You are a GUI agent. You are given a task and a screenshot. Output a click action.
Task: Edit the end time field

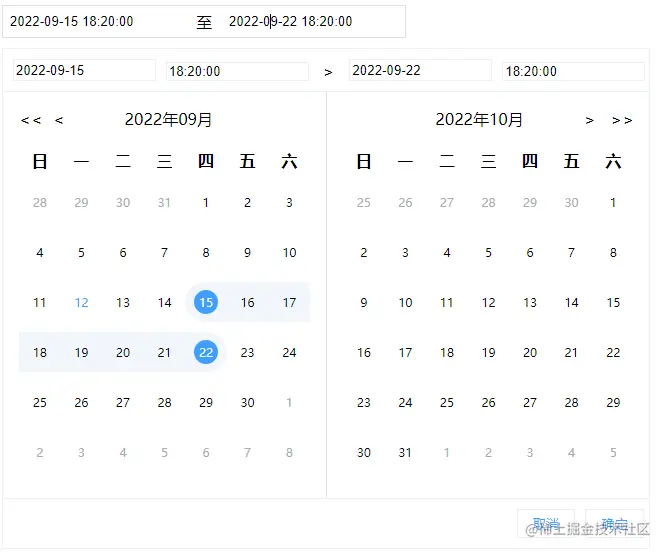click(x=573, y=71)
